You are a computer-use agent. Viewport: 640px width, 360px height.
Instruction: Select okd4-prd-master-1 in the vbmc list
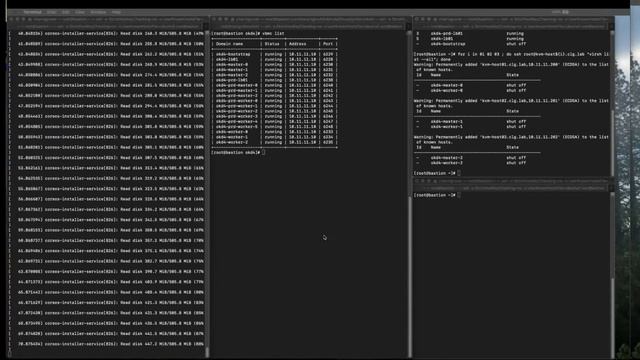tap(237, 91)
